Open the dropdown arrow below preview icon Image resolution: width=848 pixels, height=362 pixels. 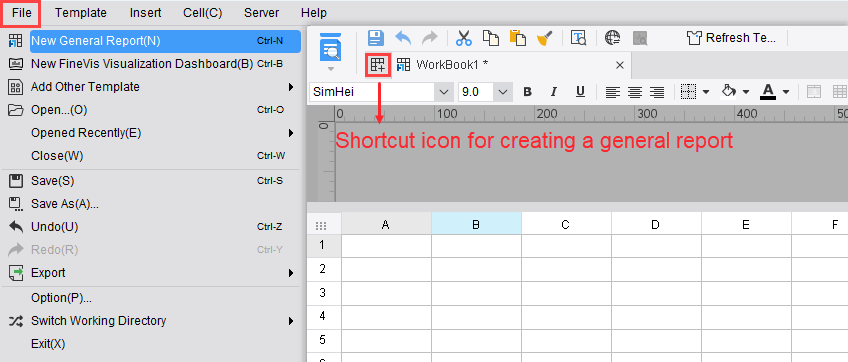point(331,69)
